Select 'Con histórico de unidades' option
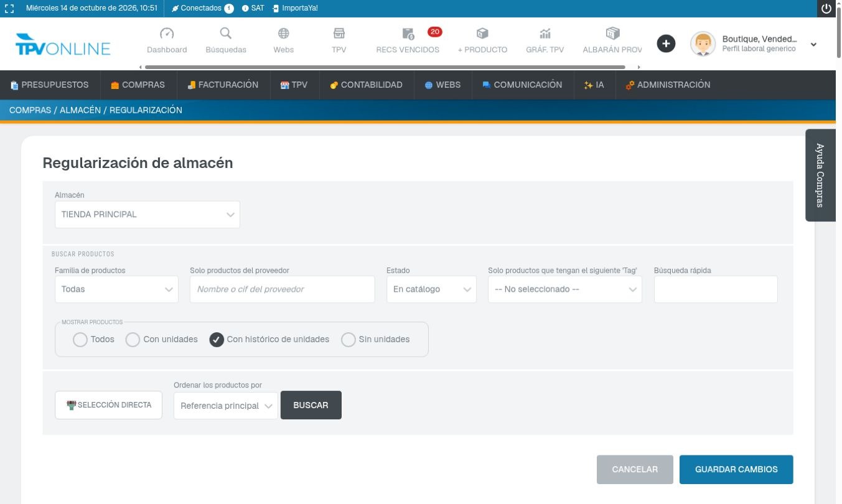This screenshot has height=504, width=842. [217, 340]
